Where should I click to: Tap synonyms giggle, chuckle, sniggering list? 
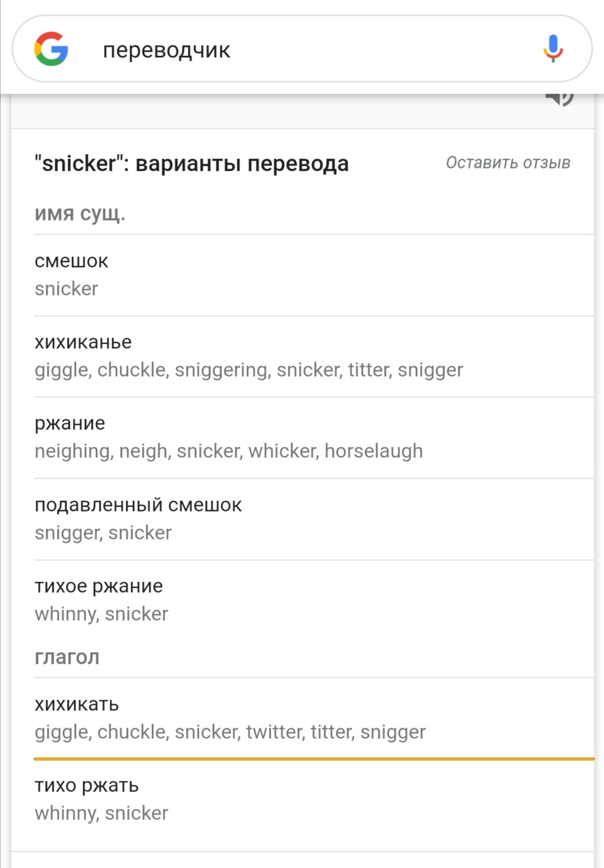249,370
